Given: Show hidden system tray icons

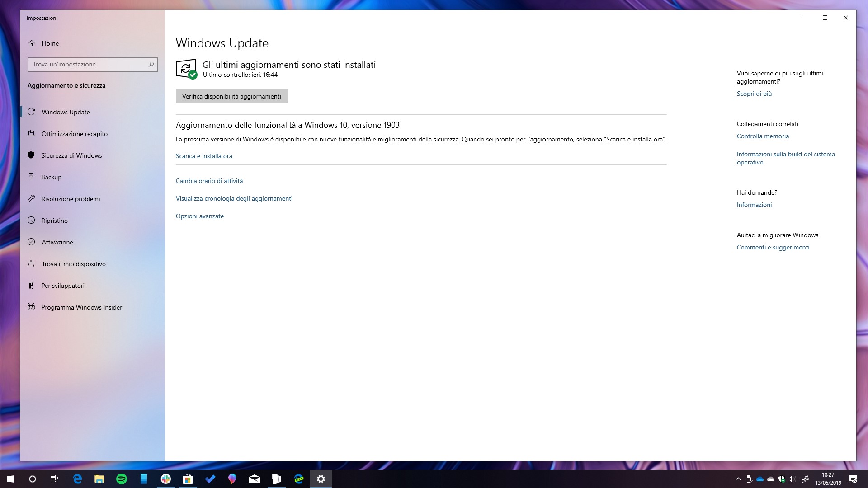Looking at the screenshot, I should tap(738, 479).
